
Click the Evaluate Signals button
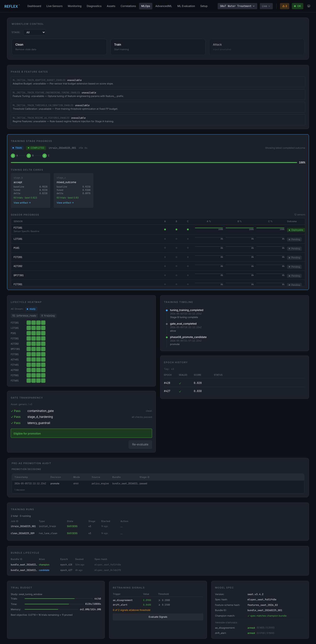pos(158,617)
